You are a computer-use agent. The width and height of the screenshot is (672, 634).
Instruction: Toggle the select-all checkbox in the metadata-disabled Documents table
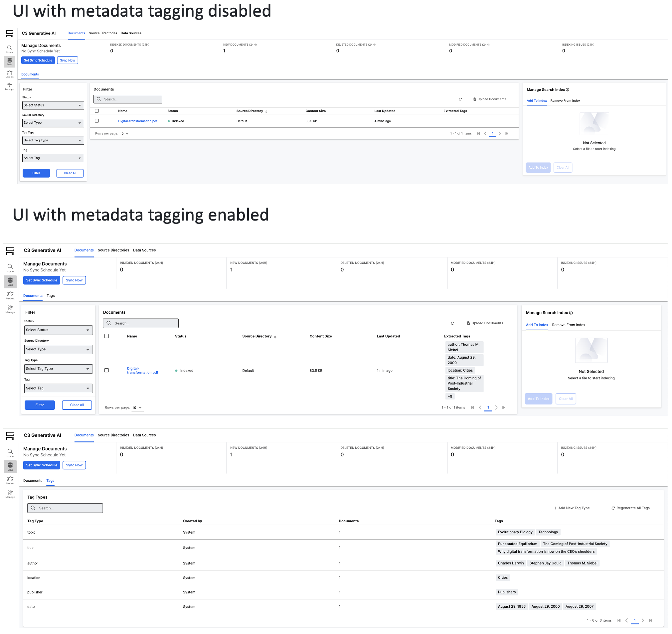point(97,111)
